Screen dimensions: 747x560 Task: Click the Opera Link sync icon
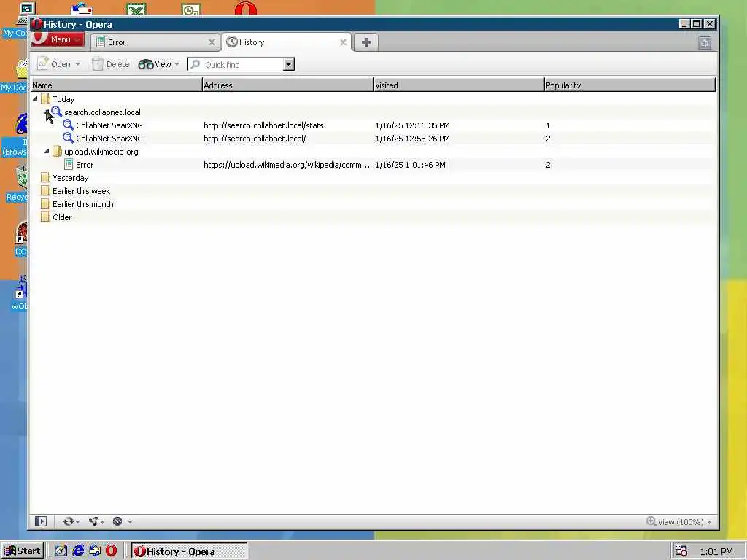click(x=68, y=521)
